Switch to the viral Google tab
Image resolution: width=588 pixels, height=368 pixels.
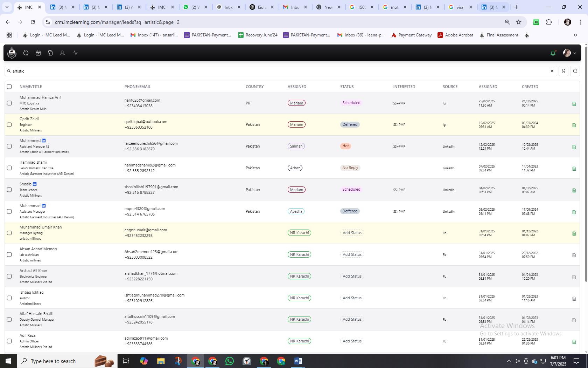tap(460, 7)
